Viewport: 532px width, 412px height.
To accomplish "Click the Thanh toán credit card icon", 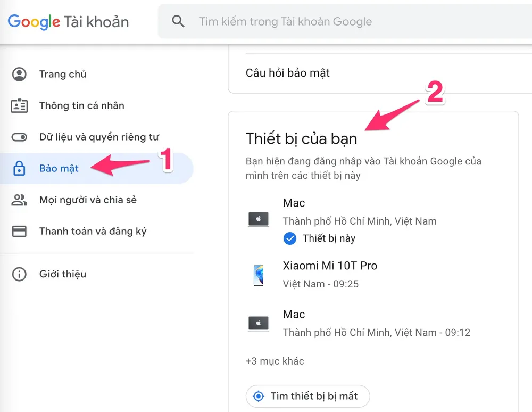I will [x=19, y=231].
